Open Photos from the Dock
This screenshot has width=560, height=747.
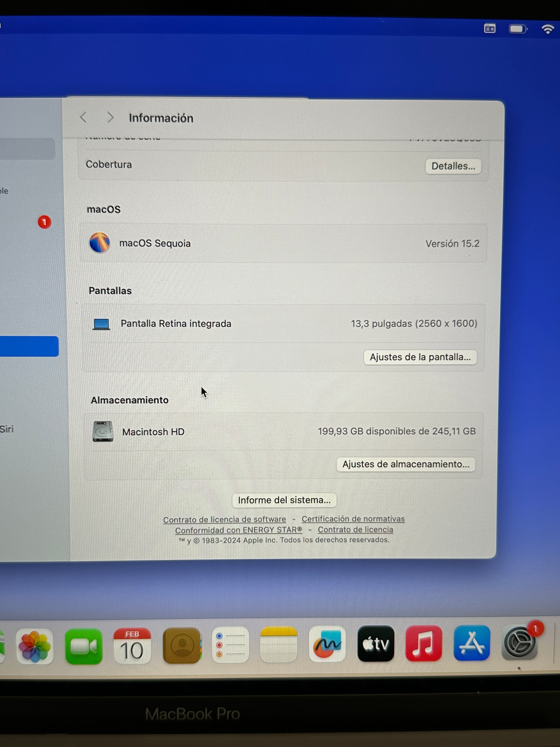tap(35, 646)
